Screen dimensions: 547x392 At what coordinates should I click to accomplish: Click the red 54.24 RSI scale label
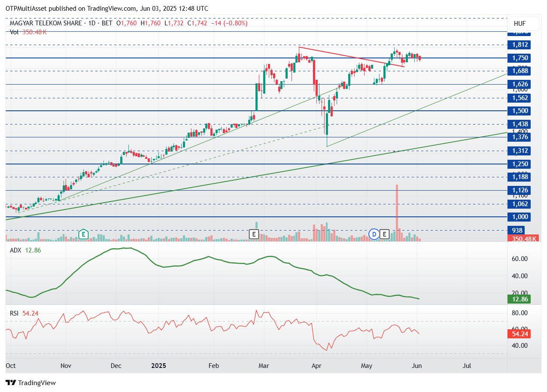[x=519, y=333]
